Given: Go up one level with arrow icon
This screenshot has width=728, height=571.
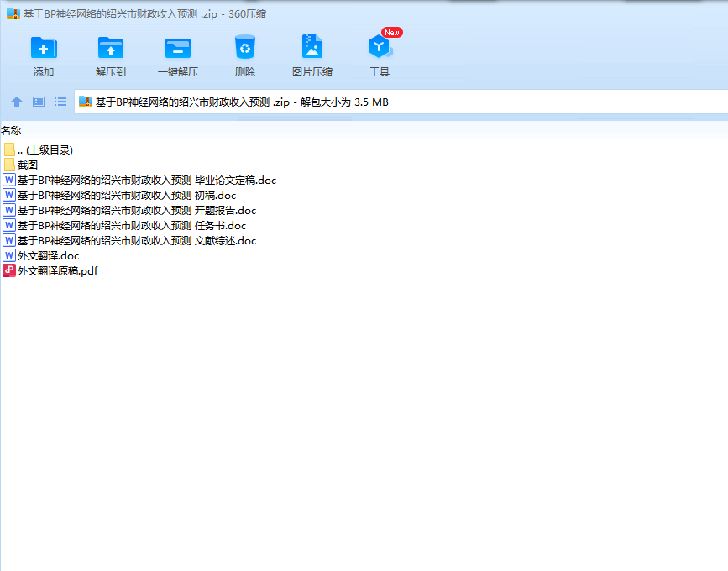Looking at the screenshot, I should pos(17,102).
